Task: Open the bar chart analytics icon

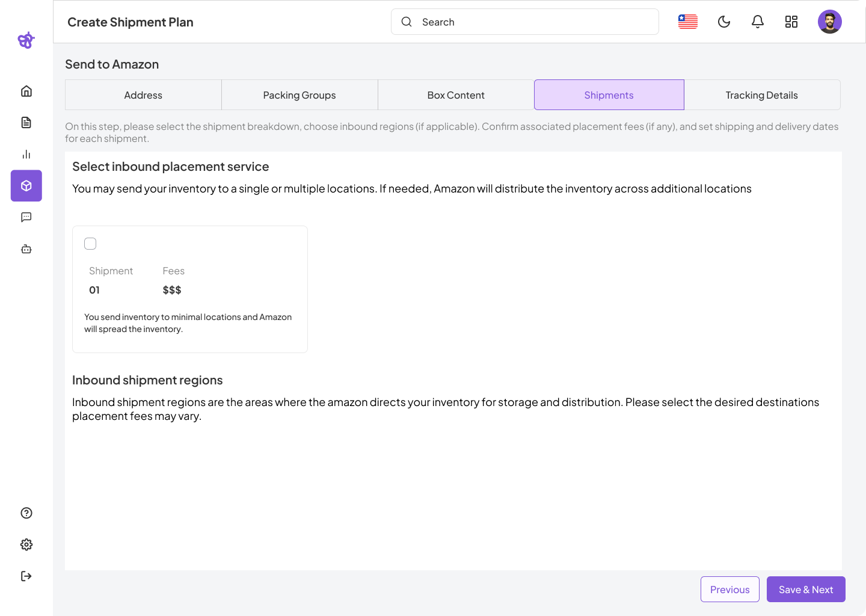Action: (x=26, y=155)
